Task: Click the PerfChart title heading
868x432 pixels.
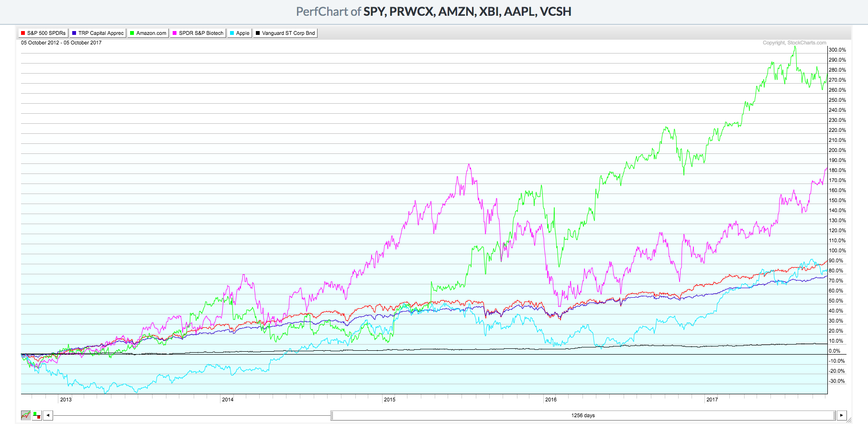Action: pos(433,11)
